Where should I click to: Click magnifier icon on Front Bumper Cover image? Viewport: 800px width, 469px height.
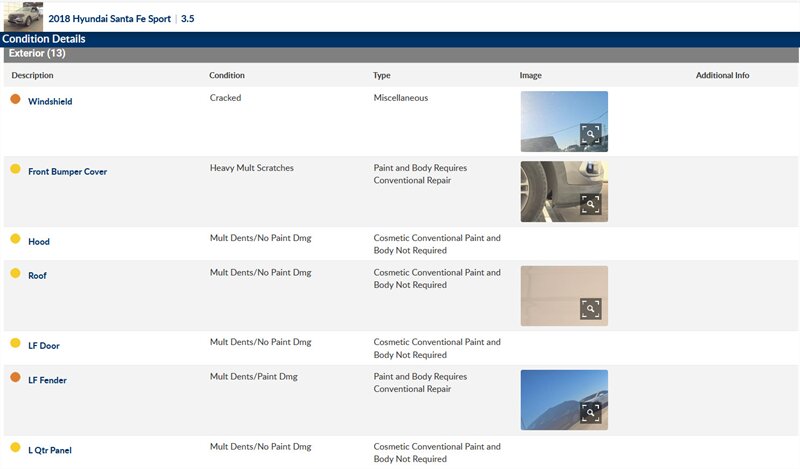tap(591, 205)
